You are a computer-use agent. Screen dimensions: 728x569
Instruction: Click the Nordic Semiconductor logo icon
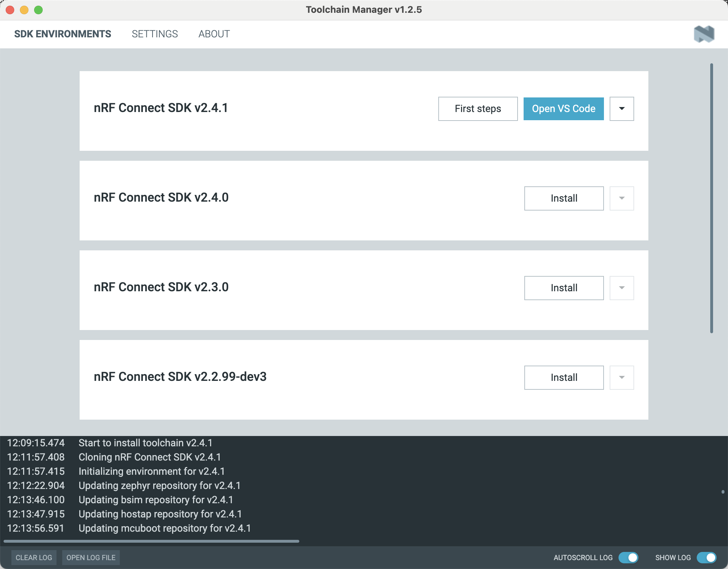coord(704,34)
